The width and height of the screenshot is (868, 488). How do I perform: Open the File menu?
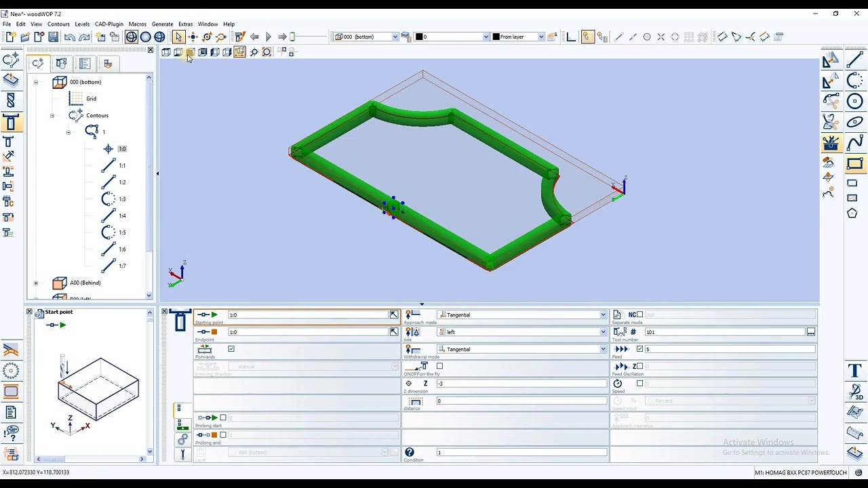click(x=6, y=24)
